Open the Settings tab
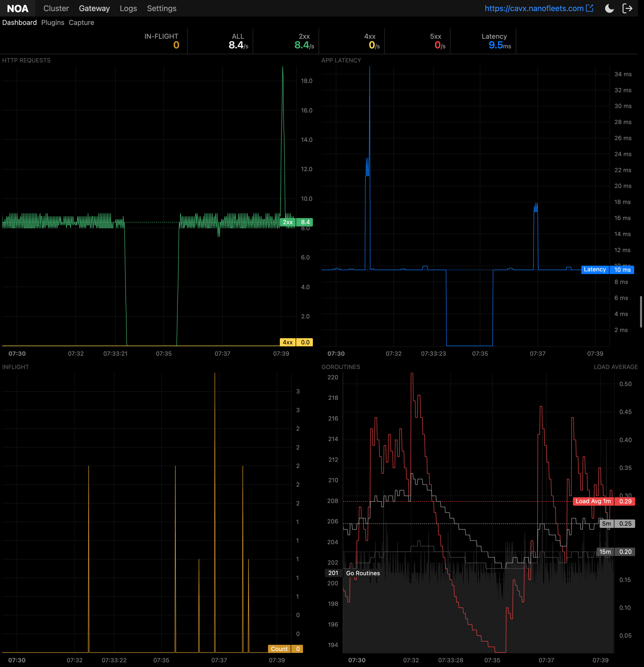This screenshot has width=644, height=667. (x=161, y=8)
